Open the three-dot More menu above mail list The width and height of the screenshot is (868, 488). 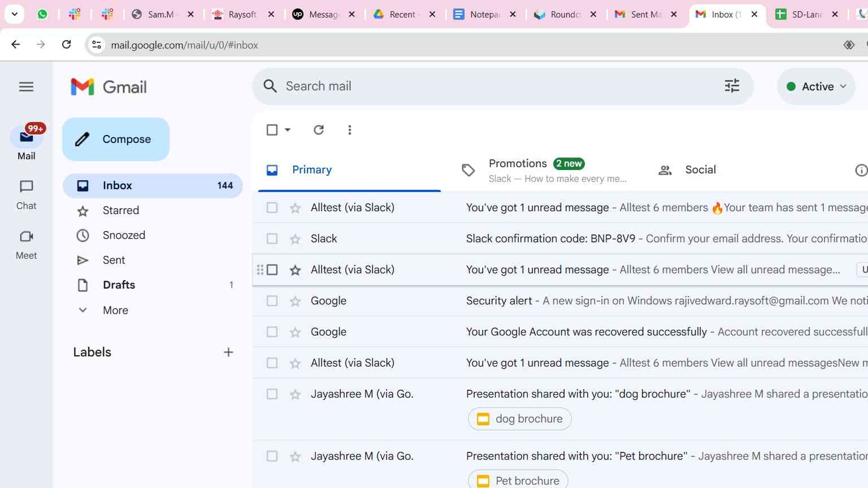(350, 130)
